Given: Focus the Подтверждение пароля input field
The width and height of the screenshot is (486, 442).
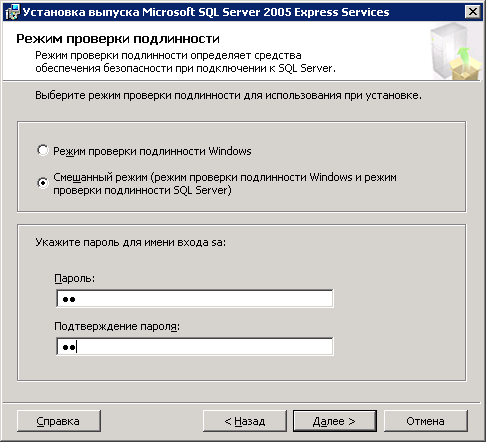Looking at the screenshot, I should click(x=195, y=347).
